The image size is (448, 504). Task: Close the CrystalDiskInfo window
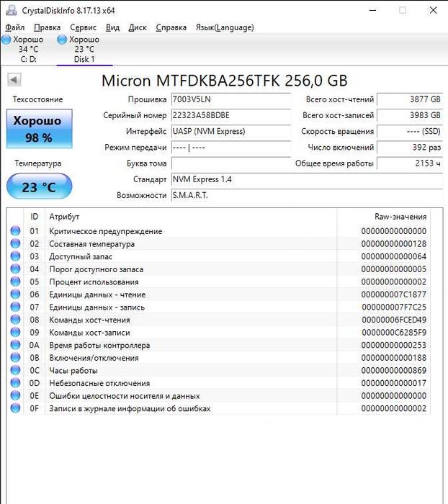tap(433, 10)
